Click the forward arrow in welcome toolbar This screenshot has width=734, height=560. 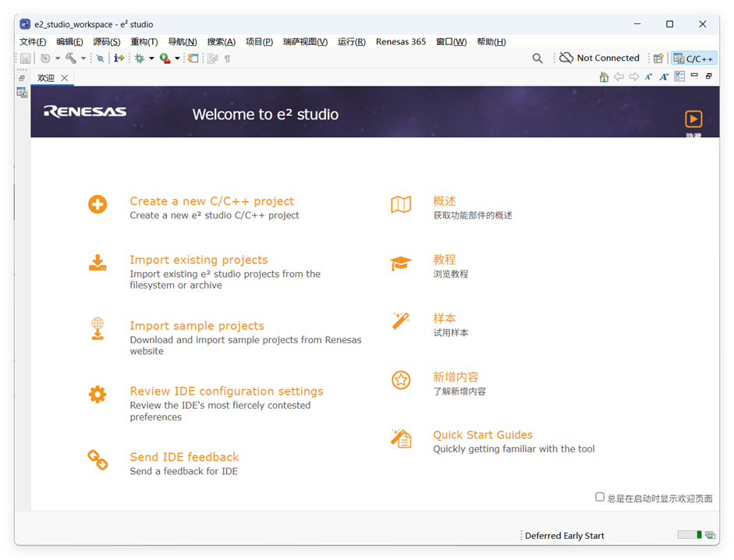(634, 76)
